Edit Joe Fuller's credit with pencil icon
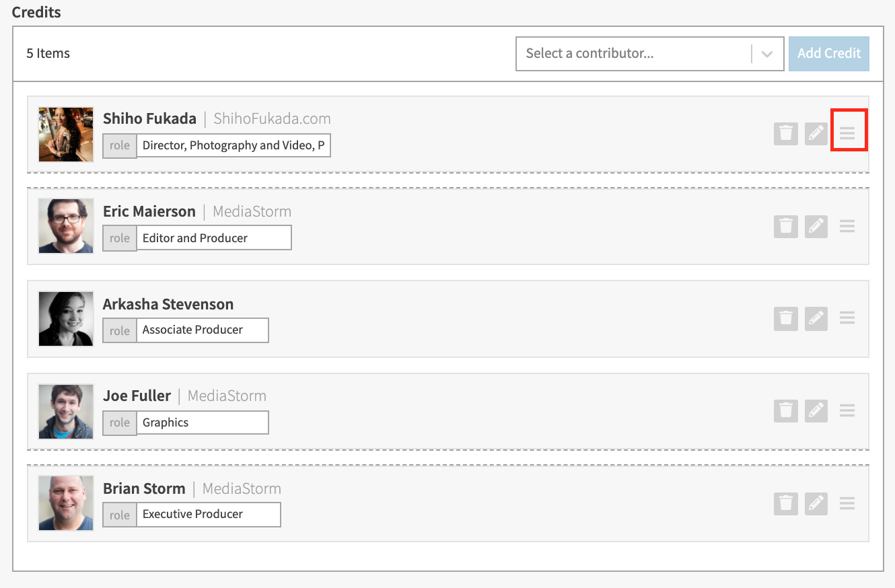 tap(816, 410)
